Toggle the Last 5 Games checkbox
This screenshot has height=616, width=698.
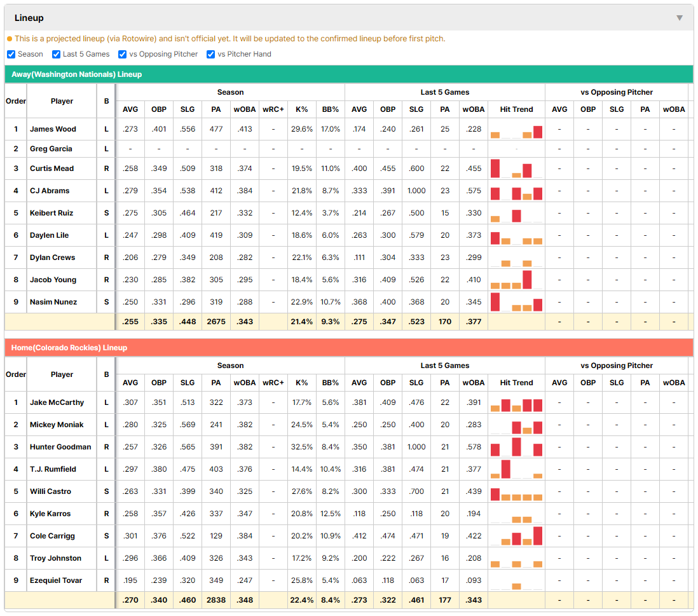(x=56, y=54)
